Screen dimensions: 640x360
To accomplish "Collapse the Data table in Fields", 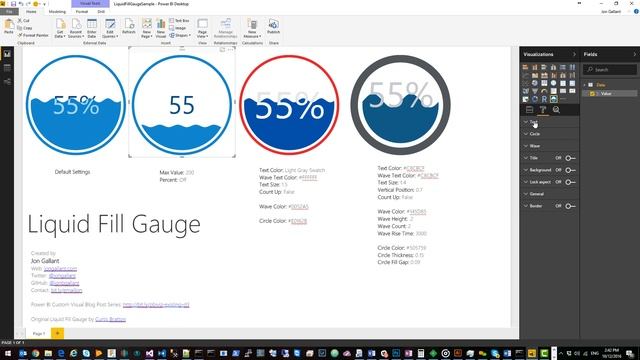I will (x=585, y=85).
